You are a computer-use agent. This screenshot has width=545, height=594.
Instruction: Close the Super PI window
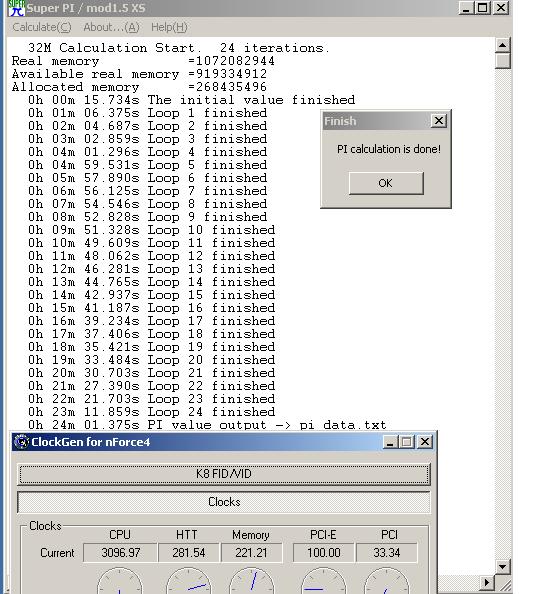tap(501, 8)
